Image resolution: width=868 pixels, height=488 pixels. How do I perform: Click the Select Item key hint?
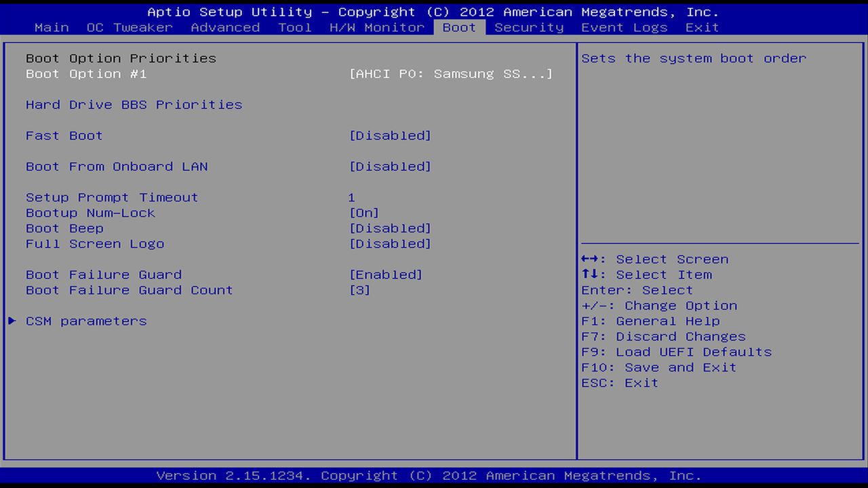pos(646,274)
